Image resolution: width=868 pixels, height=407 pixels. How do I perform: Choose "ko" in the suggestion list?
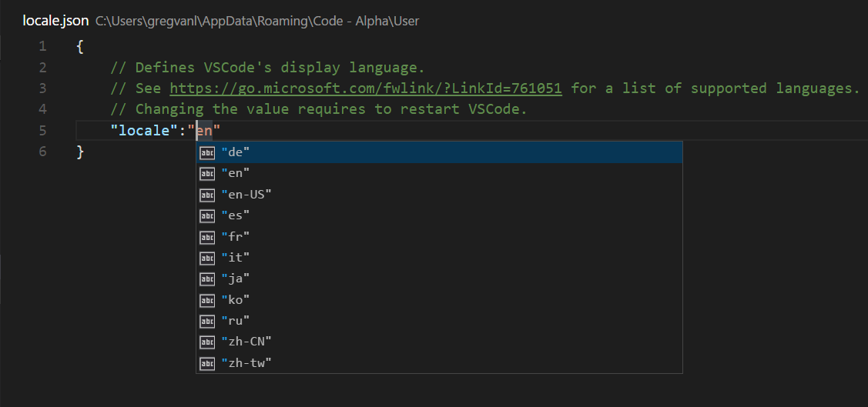(x=440, y=300)
